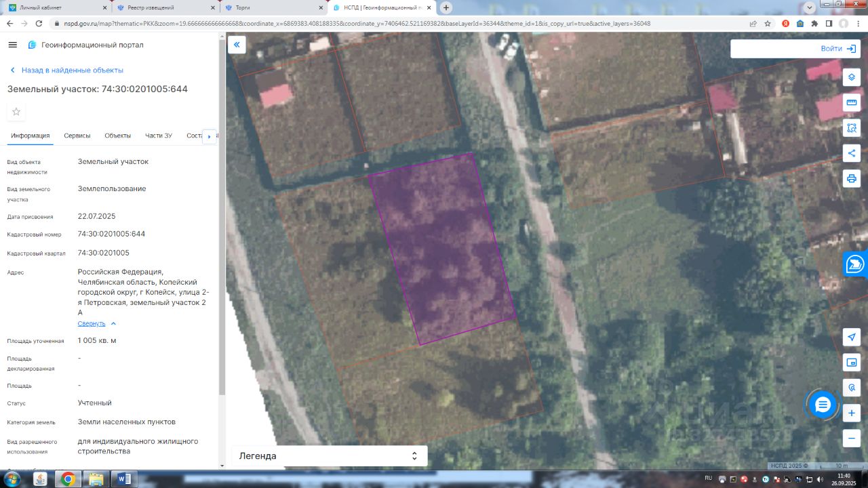The image size is (868, 488).
Task: Click the Войти login button
Action: (838, 49)
